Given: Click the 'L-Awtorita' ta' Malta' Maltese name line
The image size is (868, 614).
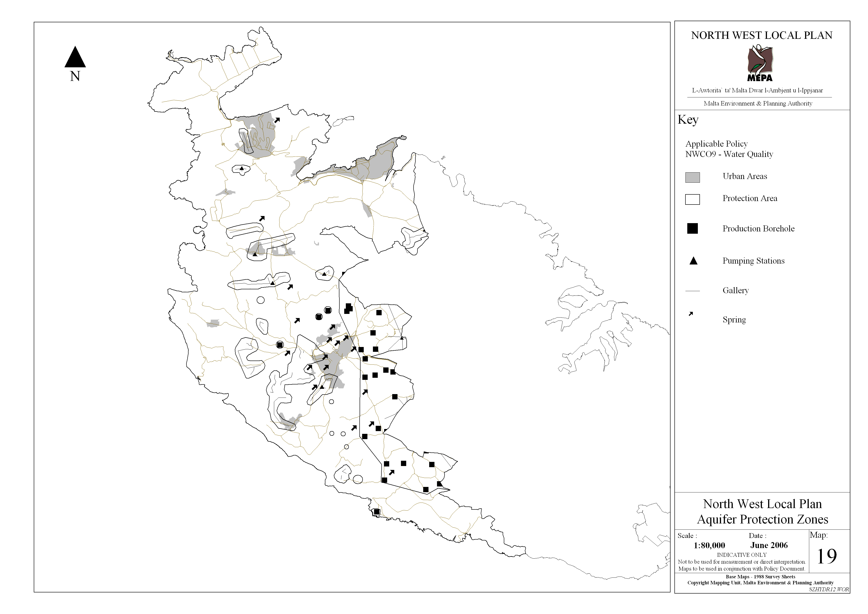Looking at the screenshot, I should coord(757,90).
